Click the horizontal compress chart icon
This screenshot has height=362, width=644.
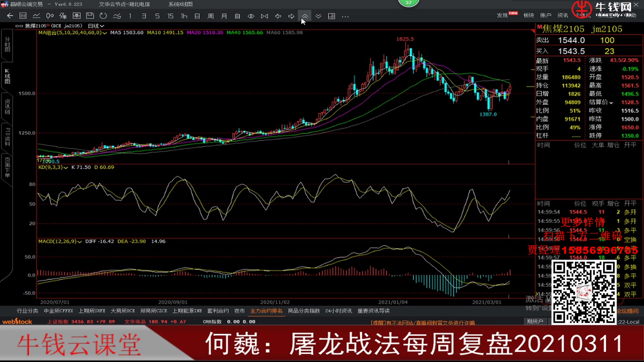(x=264, y=16)
